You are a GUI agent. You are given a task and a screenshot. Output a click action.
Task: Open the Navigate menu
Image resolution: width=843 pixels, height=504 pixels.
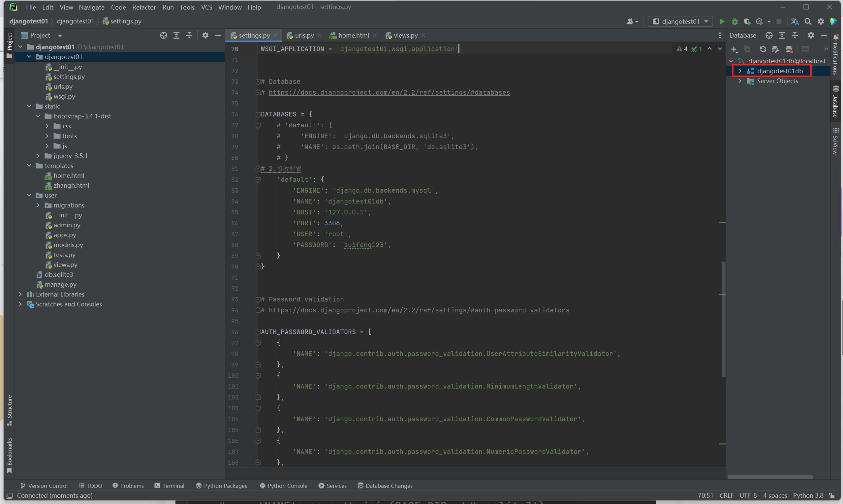[x=92, y=7]
